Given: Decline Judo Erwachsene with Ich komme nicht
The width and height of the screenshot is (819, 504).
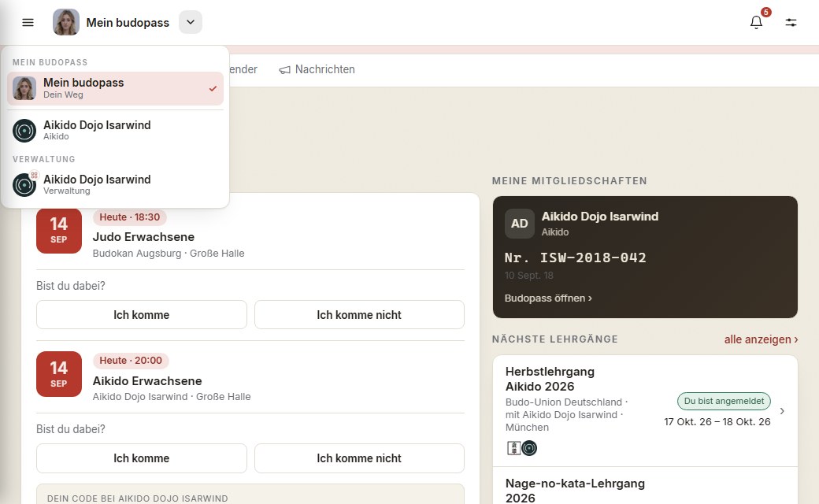Looking at the screenshot, I should tap(359, 314).
